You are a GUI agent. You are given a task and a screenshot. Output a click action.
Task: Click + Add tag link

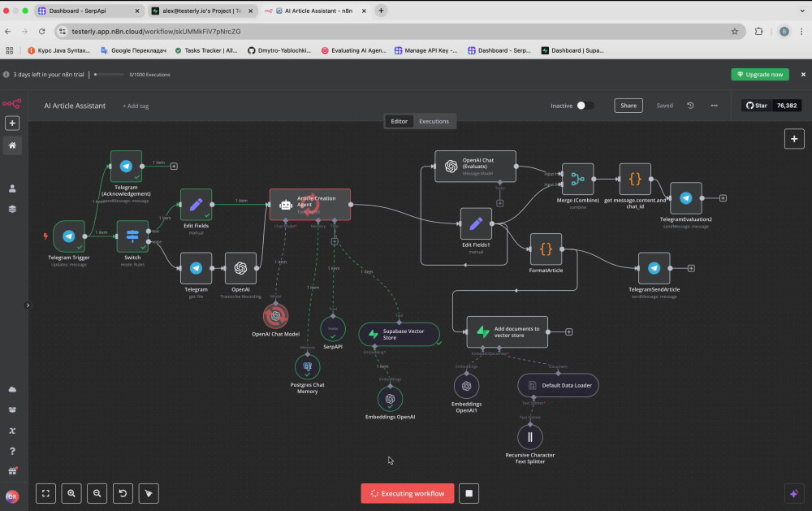136,106
